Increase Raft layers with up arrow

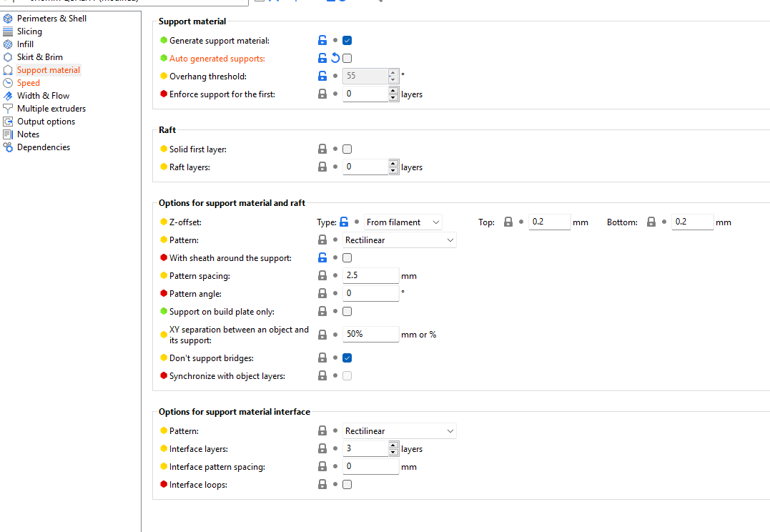(x=393, y=163)
